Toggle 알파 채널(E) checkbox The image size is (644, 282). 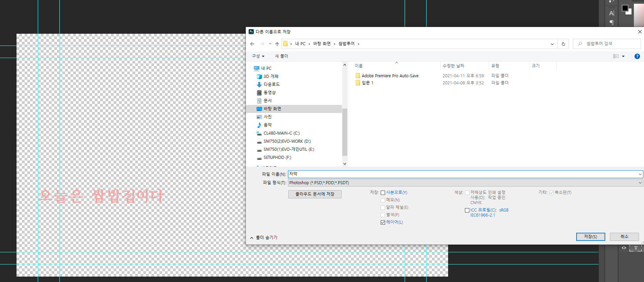[383, 208]
